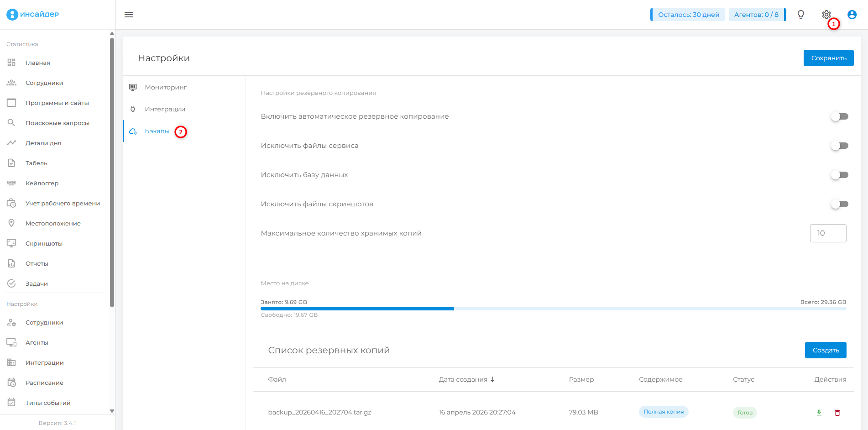Image resolution: width=868 pixels, height=430 pixels.
Task: Toggle exclude database switch
Action: (839, 175)
